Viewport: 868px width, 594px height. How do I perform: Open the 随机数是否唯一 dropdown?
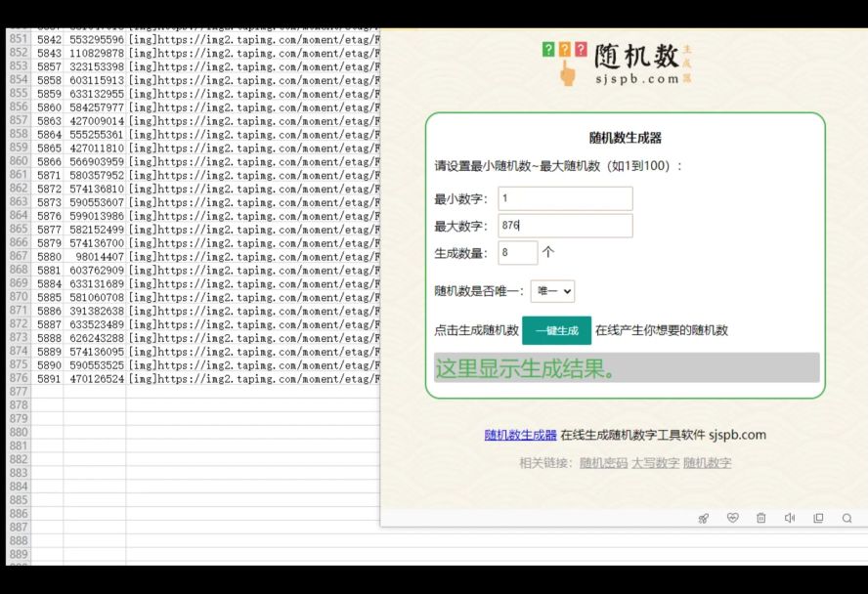[552, 291]
